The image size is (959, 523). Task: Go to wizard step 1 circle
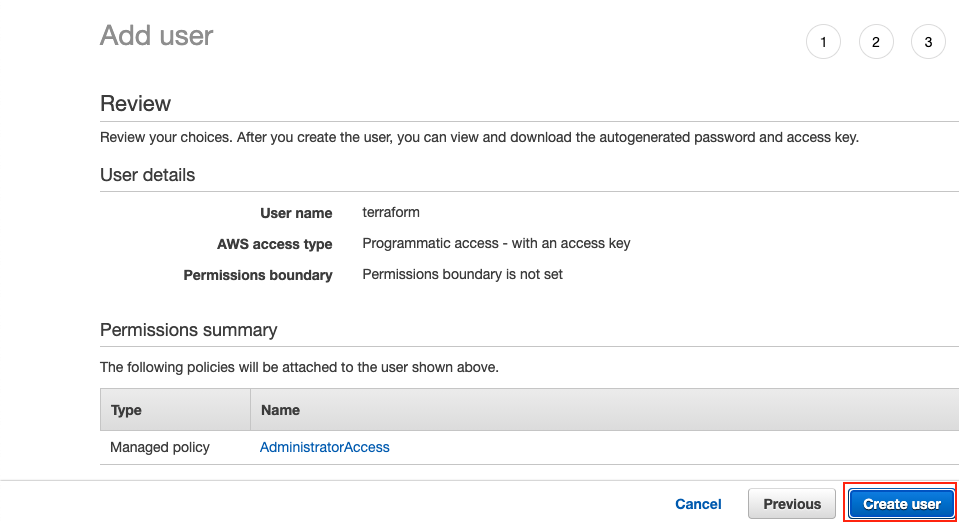(x=823, y=42)
